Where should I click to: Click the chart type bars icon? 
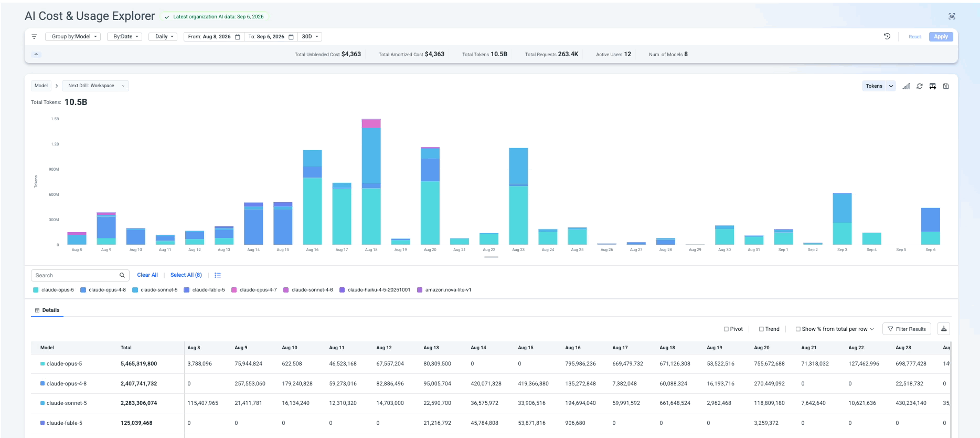tap(906, 86)
